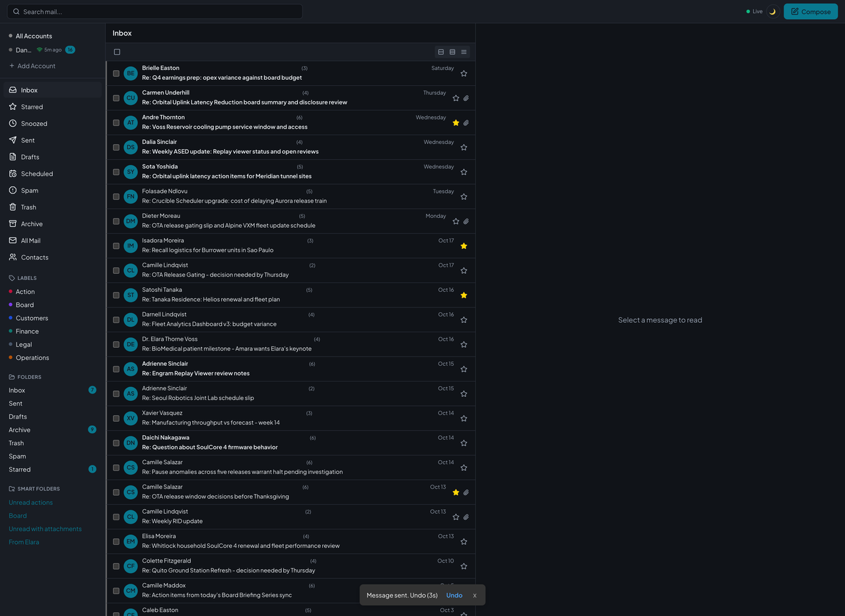The image size is (845, 616).
Task: Click the Compose button
Action: [x=811, y=11]
